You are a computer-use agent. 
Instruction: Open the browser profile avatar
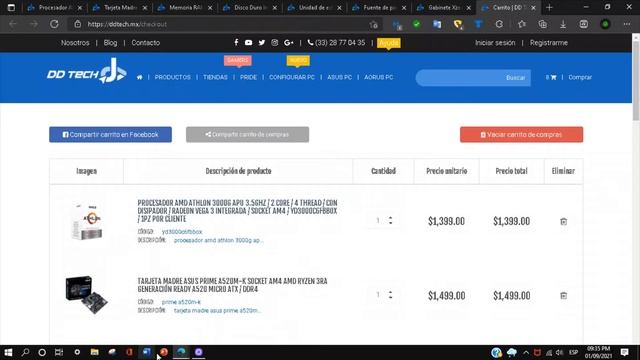click(x=605, y=24)
